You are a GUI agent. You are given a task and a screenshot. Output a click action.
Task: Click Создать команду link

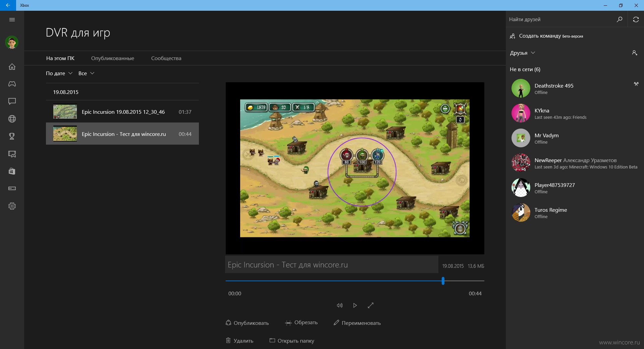click(546, 36)
